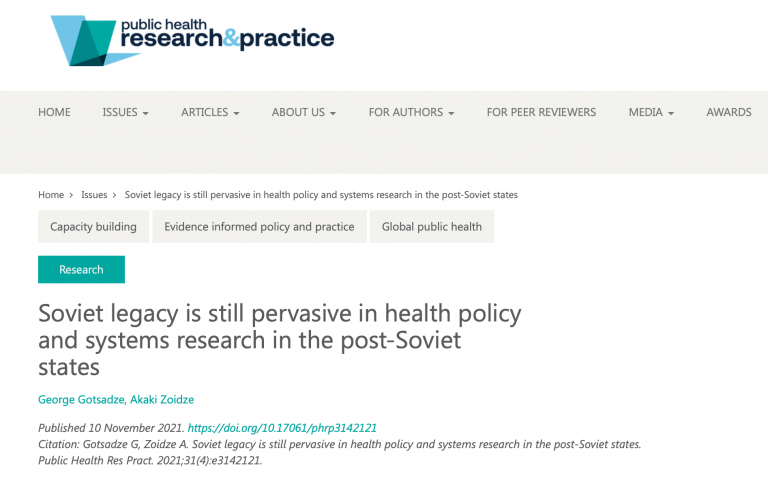The width and height of the screenshot is (768, 496).
Task: Click the Issues breadcrumb link
Action: (94, 195)
